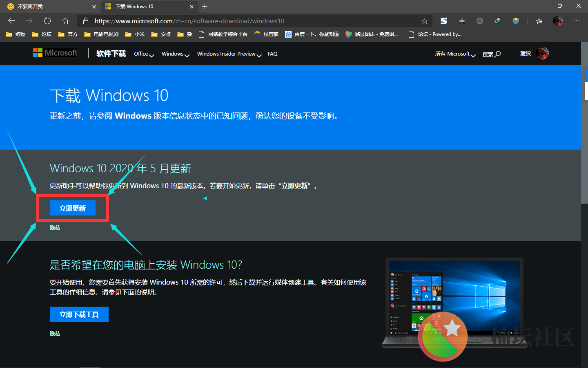
Task: Open the 小米 bookmarks folder
Action: coord(135,34)
